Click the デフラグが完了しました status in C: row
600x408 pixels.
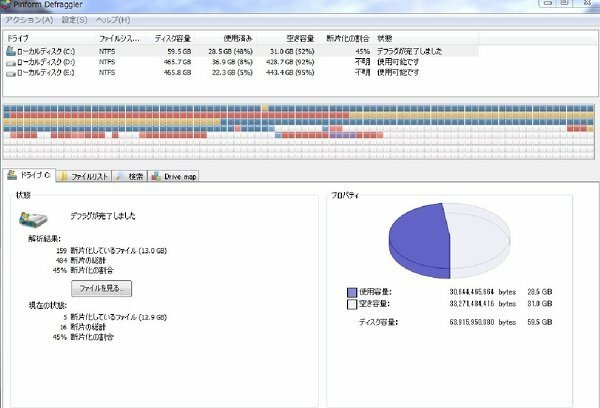409,51
